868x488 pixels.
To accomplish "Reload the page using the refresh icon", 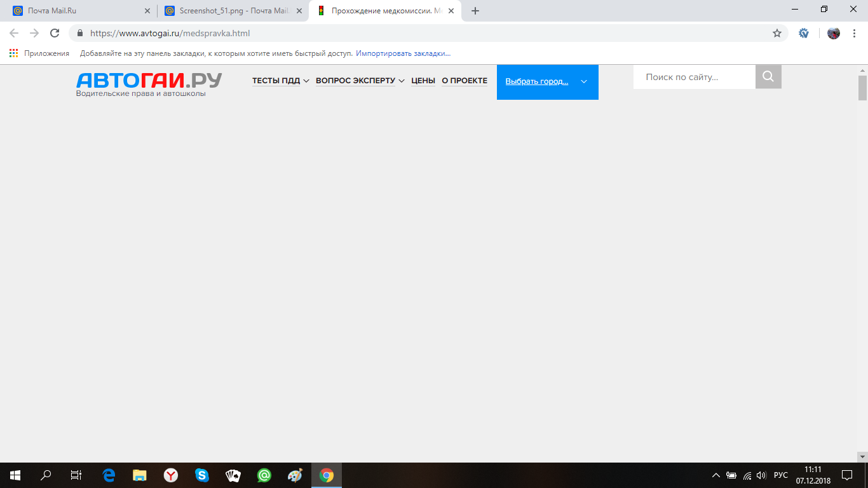I will point(55,33).
